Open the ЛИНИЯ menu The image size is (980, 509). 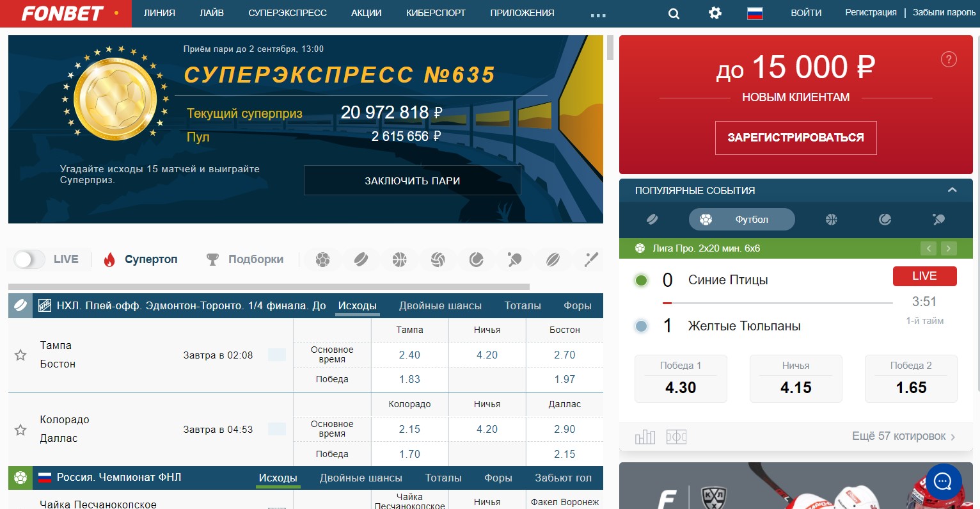(x=159, y=13)
